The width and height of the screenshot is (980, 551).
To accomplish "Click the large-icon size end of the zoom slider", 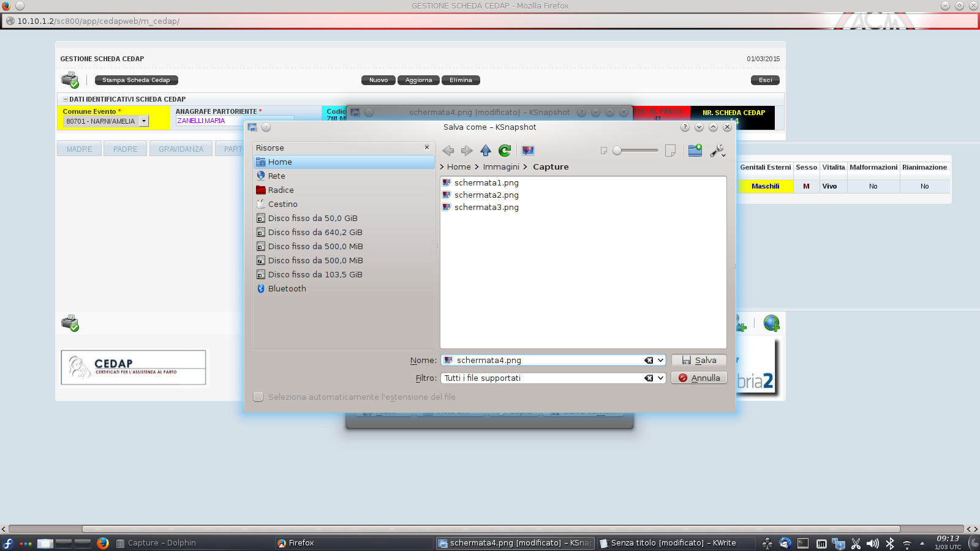I will [670, 151].
